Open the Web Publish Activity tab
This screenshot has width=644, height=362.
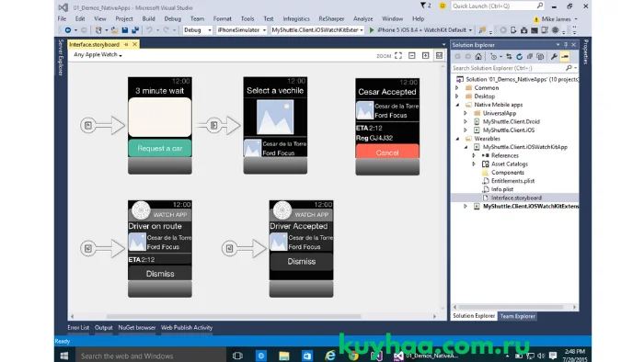pyautogui.click(x=187, y=328)
